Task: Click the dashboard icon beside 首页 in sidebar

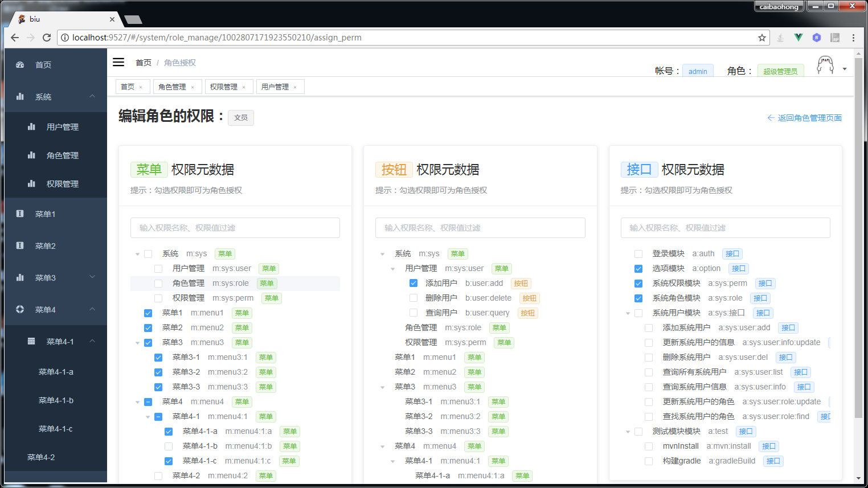Action: pyautogui.click(x=20, y=65)
